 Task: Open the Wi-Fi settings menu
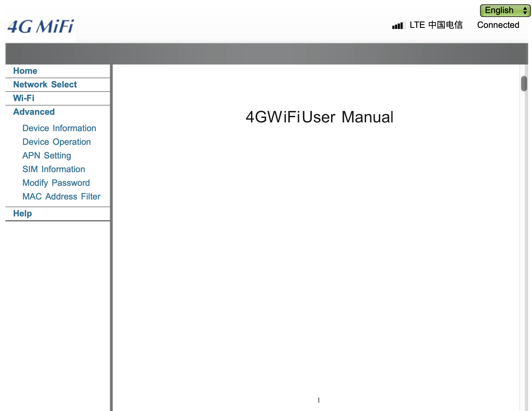(24, 98)
